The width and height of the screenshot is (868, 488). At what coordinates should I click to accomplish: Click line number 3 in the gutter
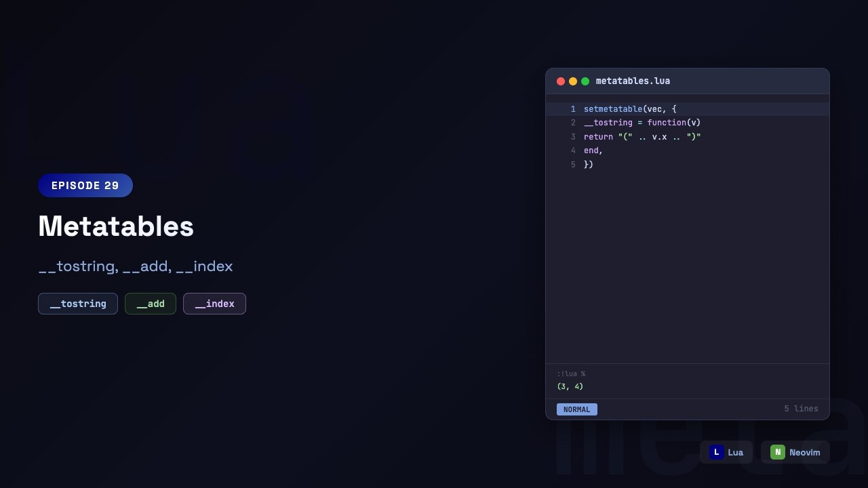pyautogui.click(x=573, y=137)
